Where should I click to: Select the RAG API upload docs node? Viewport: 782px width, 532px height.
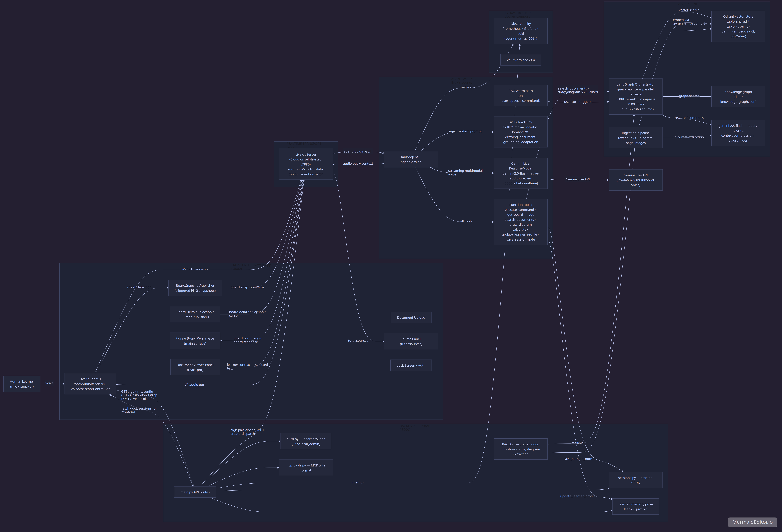pyautogui.click(x=521, y=449)
